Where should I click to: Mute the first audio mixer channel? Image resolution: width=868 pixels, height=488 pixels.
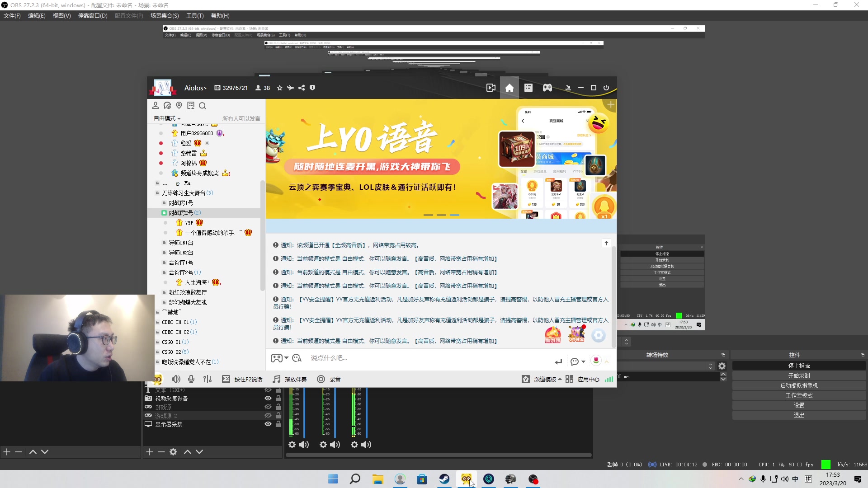(304, 445)
